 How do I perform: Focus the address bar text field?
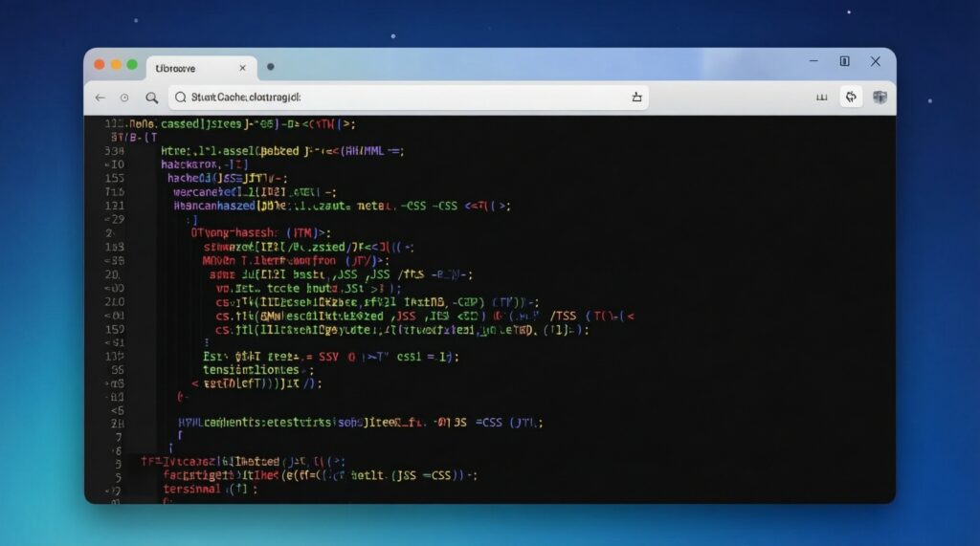[402, 98]
